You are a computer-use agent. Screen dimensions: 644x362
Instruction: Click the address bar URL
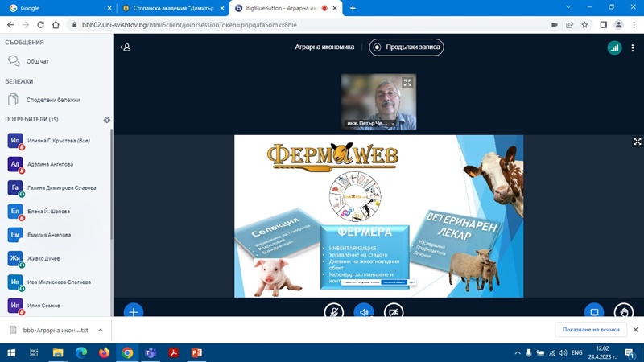coord(189,25)
